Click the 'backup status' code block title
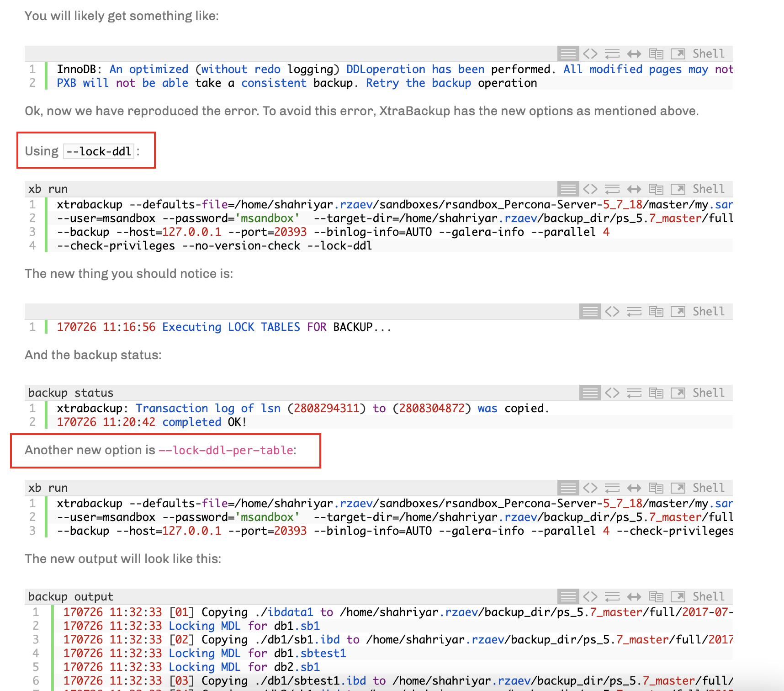The image size is (784, 691). [71, 393]
